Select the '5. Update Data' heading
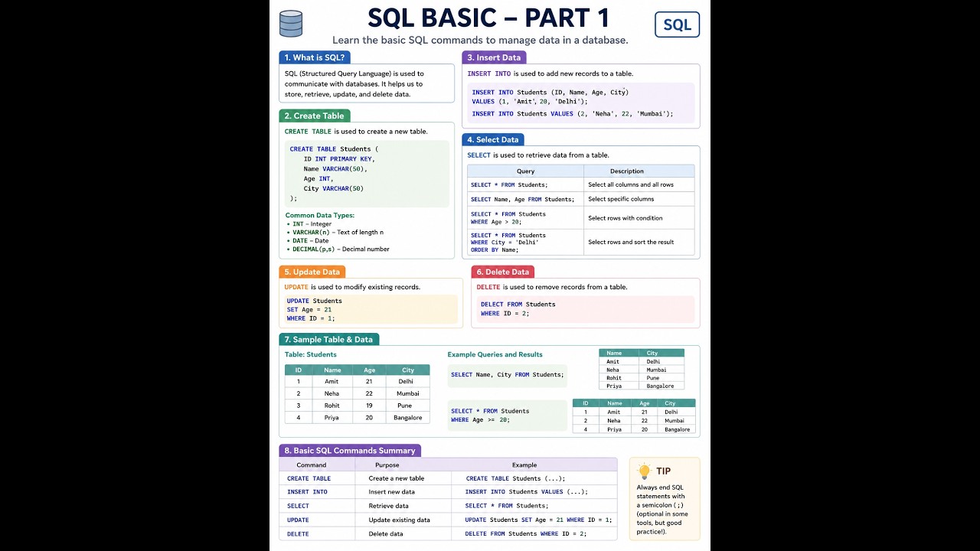The width and height of the screenshot is (980, 551). [x=312, y=272]
